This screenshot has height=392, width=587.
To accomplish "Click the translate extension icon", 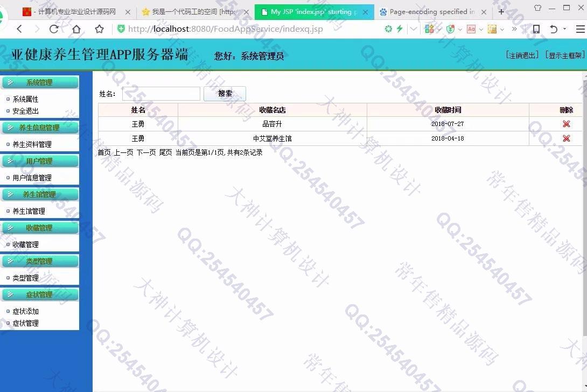I will click(471, 29).
